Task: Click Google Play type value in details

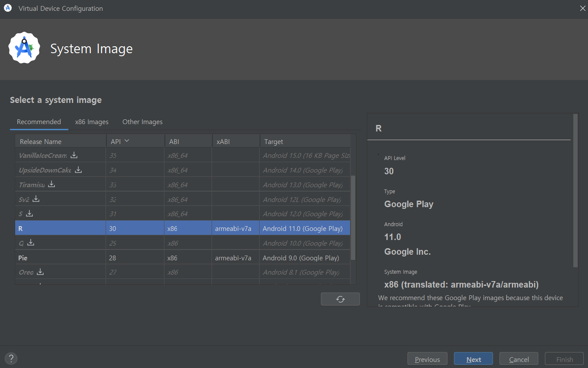Action: (x=409, y=204)
